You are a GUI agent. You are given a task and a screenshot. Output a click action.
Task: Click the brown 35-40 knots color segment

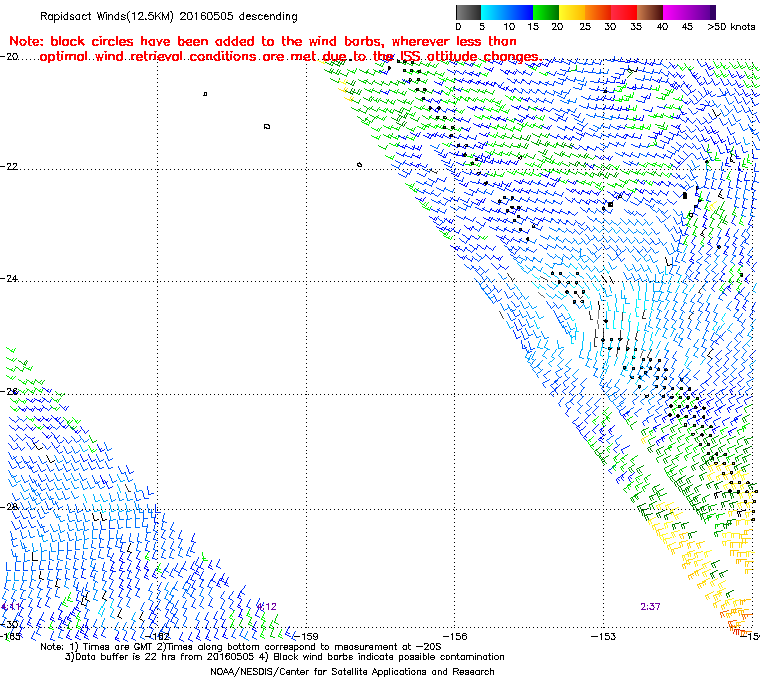tap(650, 12)
